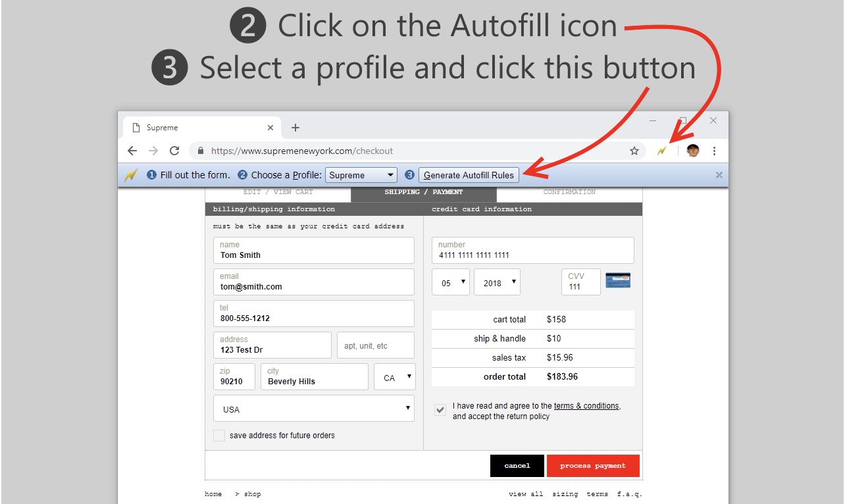845x504 pixels.
Task: Click the cart total value $158
Action: coord(556,320)
